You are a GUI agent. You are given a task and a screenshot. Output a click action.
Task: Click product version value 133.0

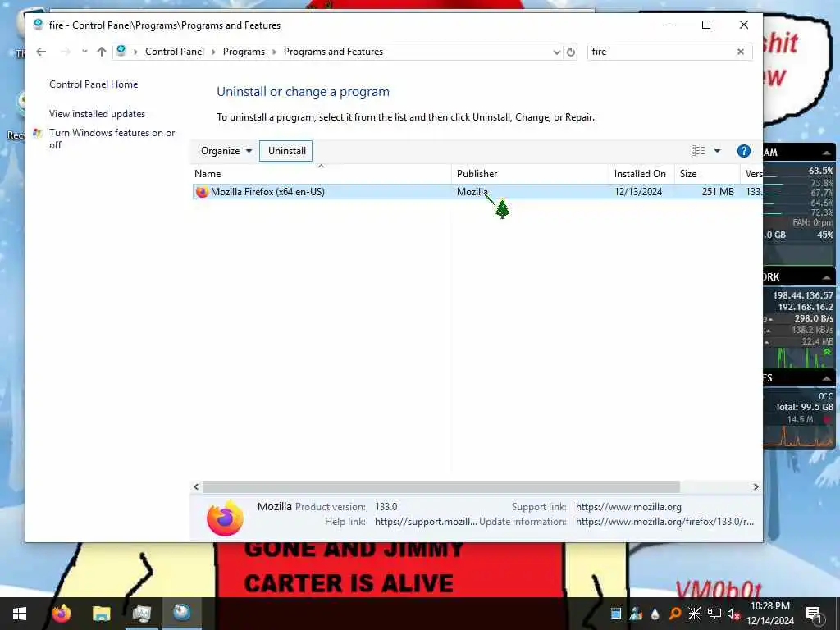pos(386,507)
